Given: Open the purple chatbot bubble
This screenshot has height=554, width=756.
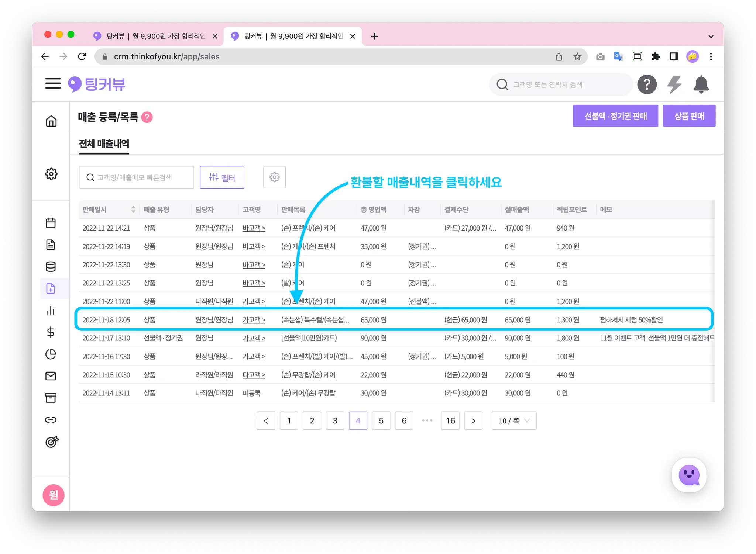Looking at the screenshot, I should tap(689, 475).
